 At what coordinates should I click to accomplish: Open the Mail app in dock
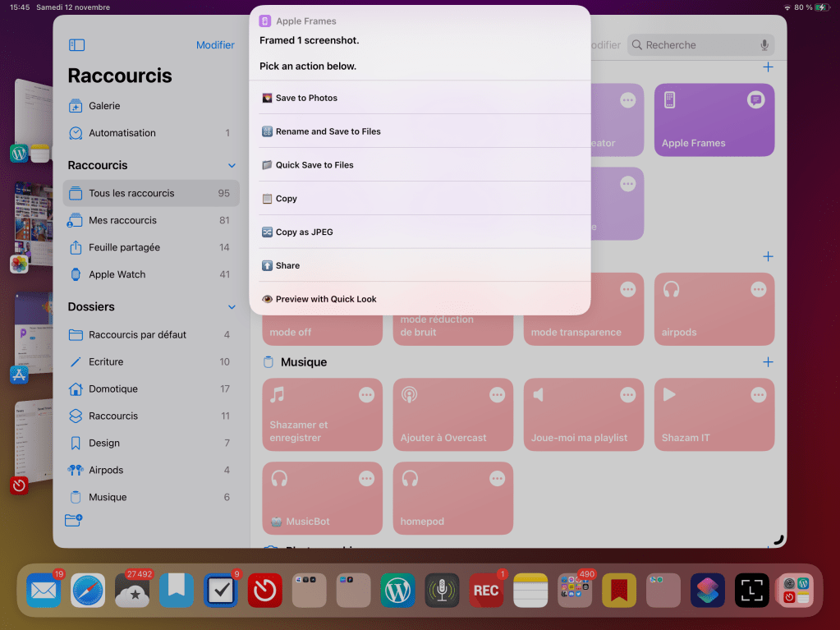(44, 590)
